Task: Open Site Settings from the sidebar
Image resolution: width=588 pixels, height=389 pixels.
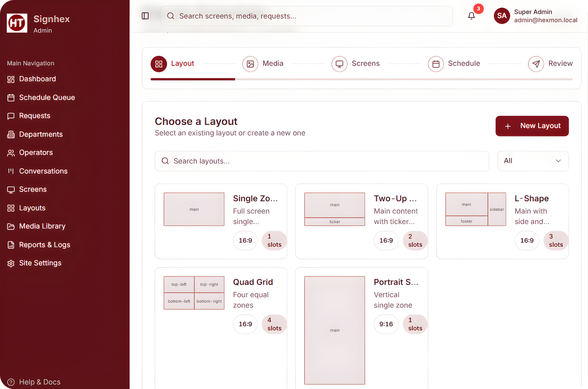Action: click(40, 263)
